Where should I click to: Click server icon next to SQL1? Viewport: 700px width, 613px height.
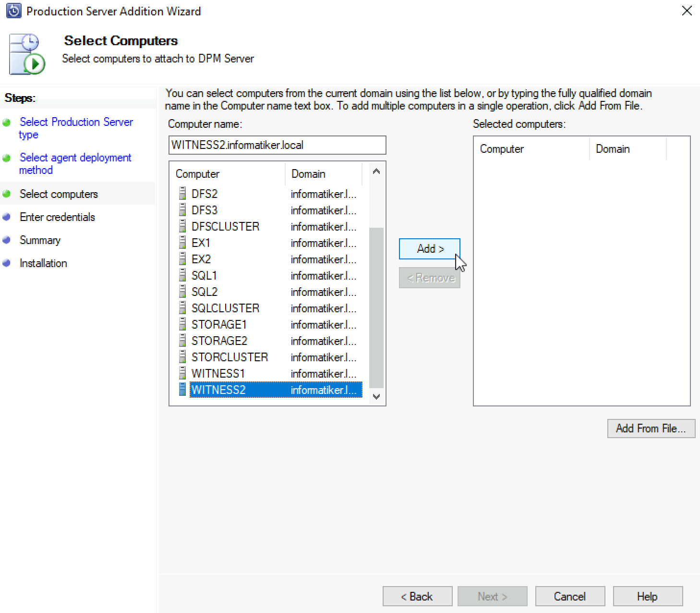click(x=182, y=275)
